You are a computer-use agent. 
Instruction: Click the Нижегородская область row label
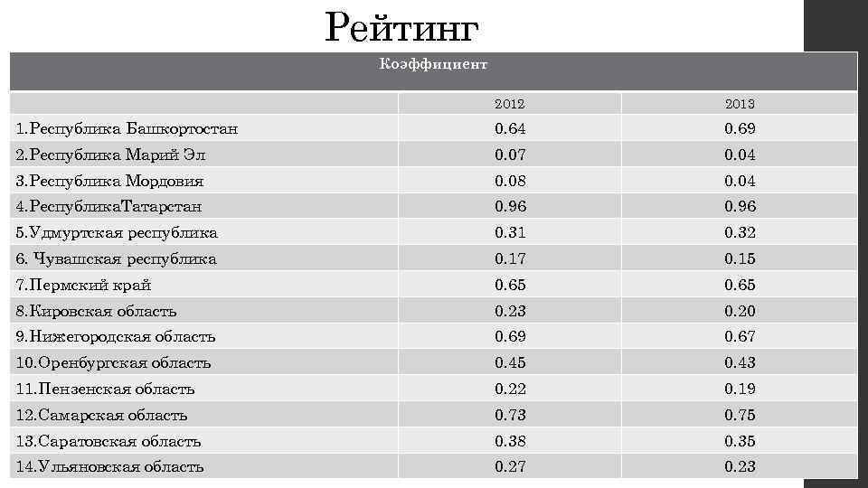pos(116,337)
